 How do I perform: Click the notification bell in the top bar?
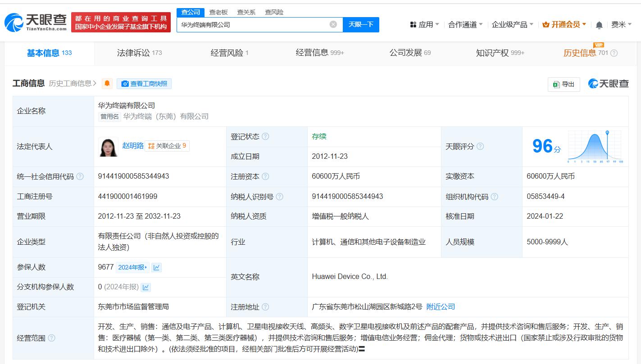[599, 25]
